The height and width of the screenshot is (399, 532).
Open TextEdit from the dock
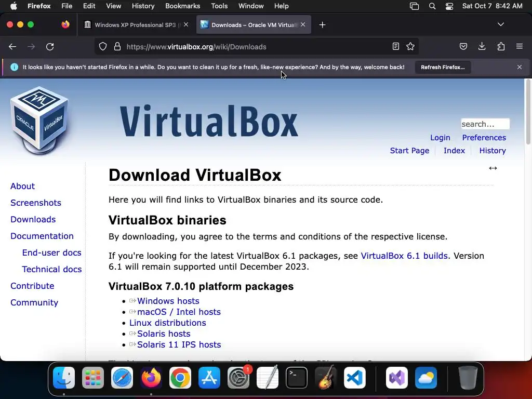[x=268, y=378]
